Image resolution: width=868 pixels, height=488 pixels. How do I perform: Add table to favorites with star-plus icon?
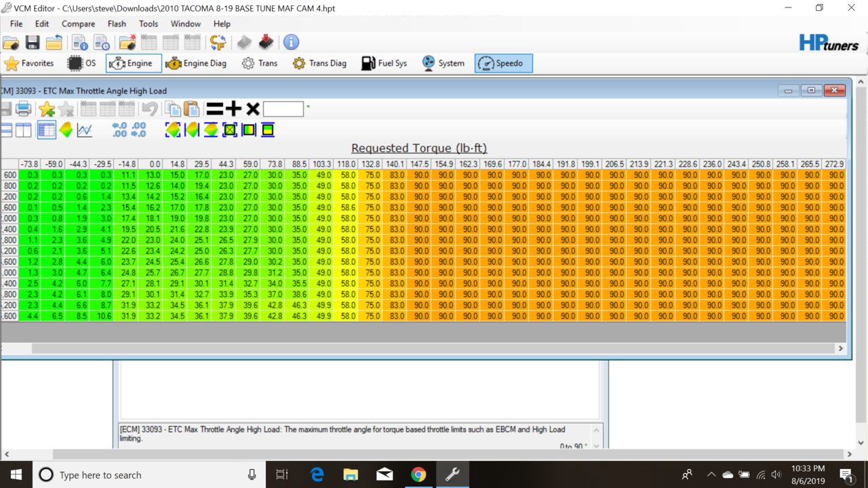pyautogui.click(x=47, y=109)
